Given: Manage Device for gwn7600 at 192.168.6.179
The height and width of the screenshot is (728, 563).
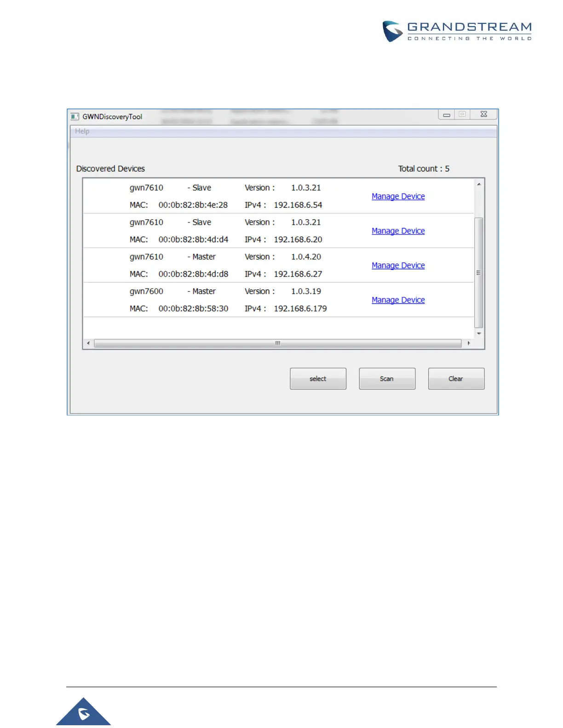Looking at the screenshot, I should tap(398, 300).
